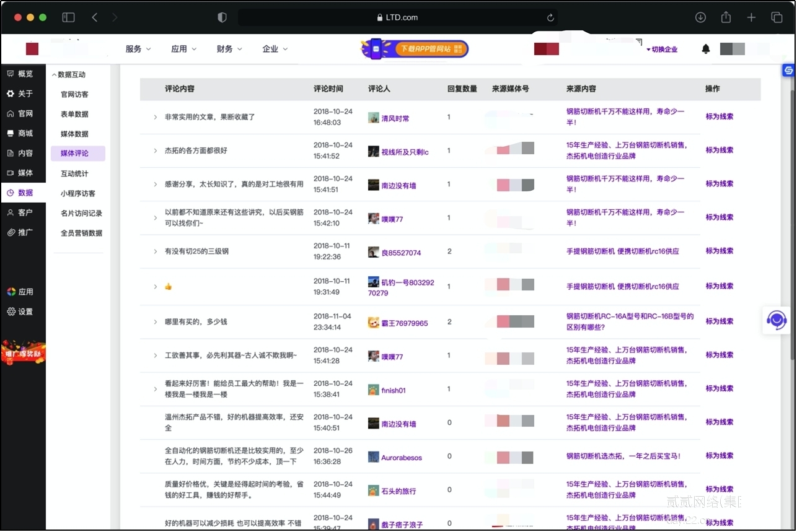Reload the page in address bar
Viewport: 797px width, 532px height.
(550, 18)
